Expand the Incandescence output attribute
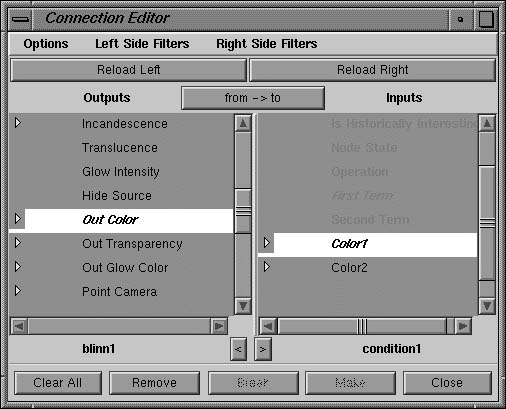The width and height of the screenshot is (506, 409). coord(18,123)
